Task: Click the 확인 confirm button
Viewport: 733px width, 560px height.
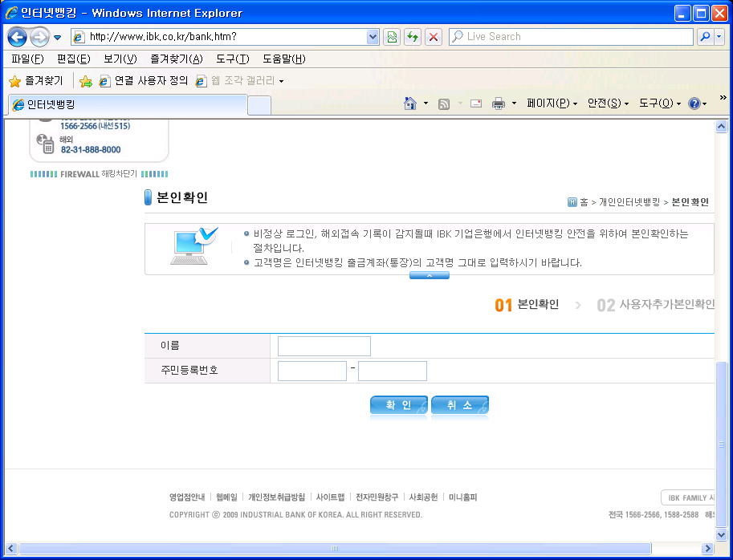Action: tap(399, 405)
